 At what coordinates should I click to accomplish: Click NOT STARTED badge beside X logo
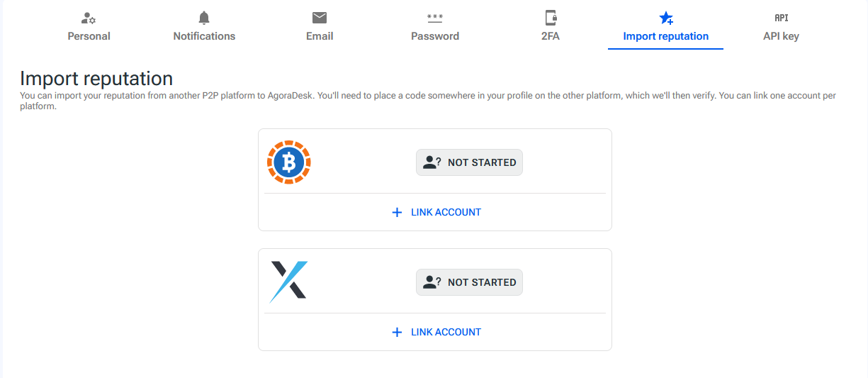[469, 282]
